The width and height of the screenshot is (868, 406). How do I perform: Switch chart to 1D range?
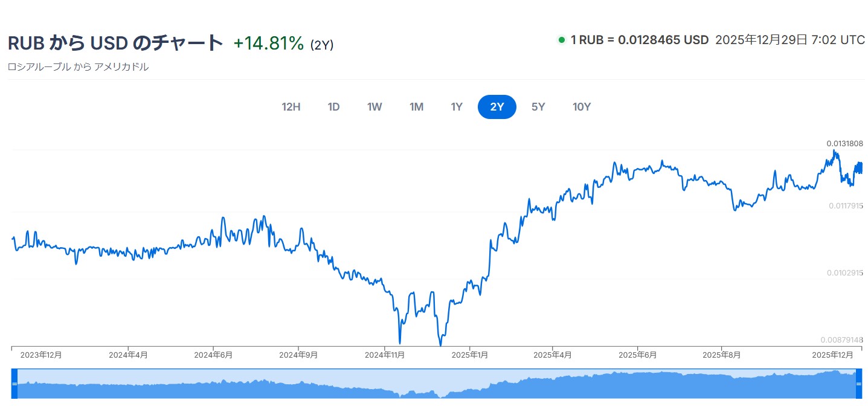[x=333, y=107]
